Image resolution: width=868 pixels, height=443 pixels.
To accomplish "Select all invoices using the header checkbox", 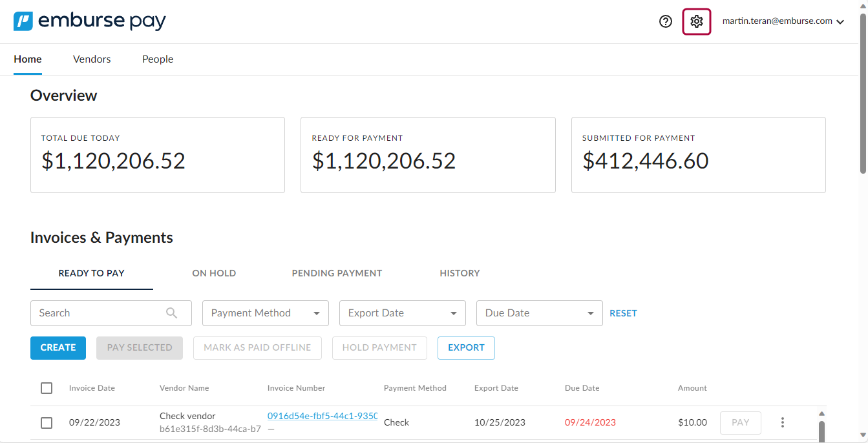I will [x=47, y=388].
